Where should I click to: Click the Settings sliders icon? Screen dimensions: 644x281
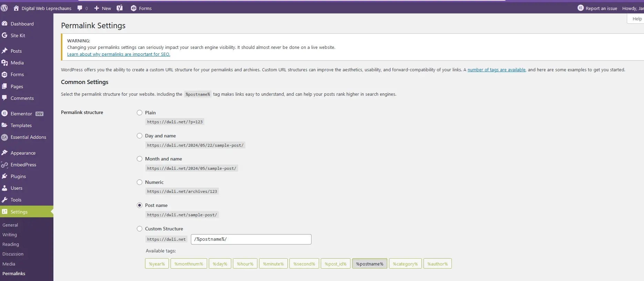click(4, 211)
